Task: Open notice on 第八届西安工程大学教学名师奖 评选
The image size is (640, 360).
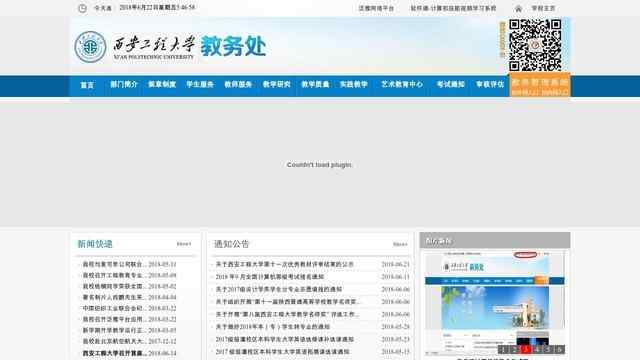Action: click(287, 314)
